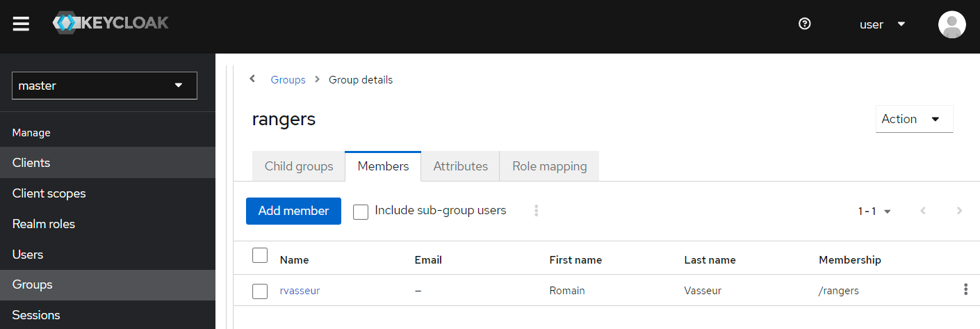Viewport: 980px width, 329px height.
Task: Open the rvasseur user link
Action: tap(300, 291)
